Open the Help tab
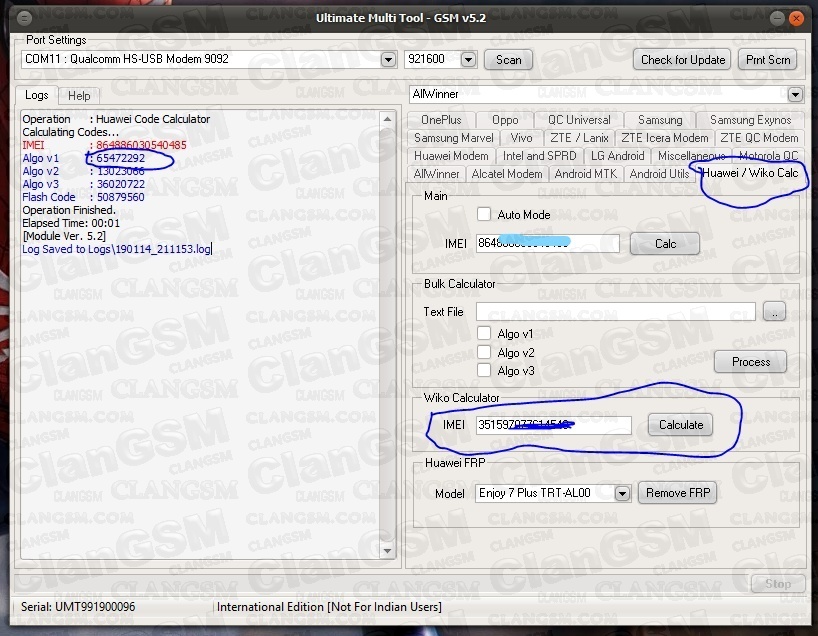Screen dimensions: 818x636 click(x=79, y=96)
